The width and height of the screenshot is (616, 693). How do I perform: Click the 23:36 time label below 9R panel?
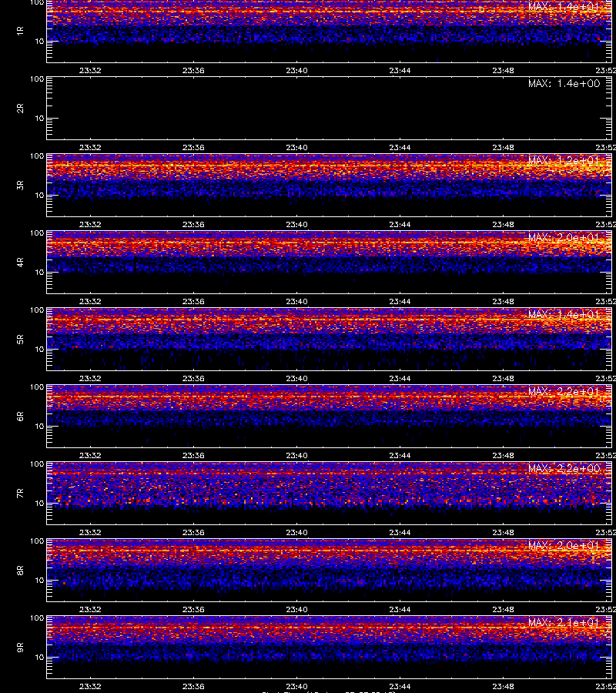[193, 686]
